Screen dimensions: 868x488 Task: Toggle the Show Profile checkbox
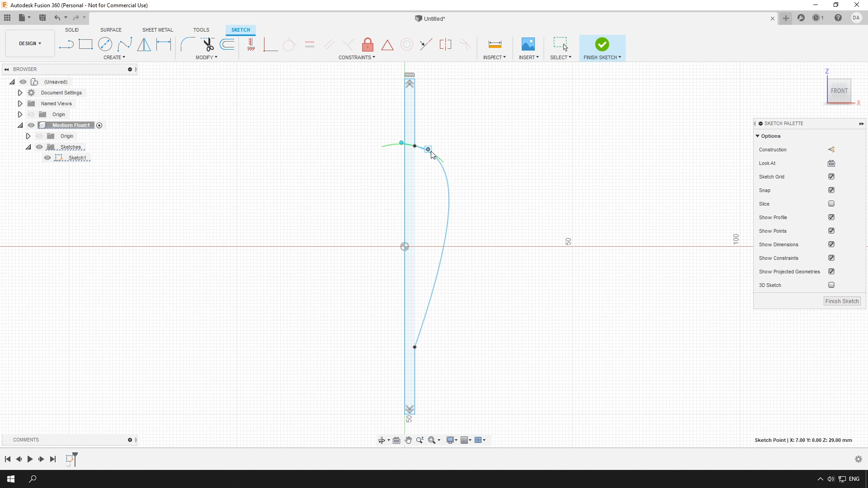coord(830,217)
